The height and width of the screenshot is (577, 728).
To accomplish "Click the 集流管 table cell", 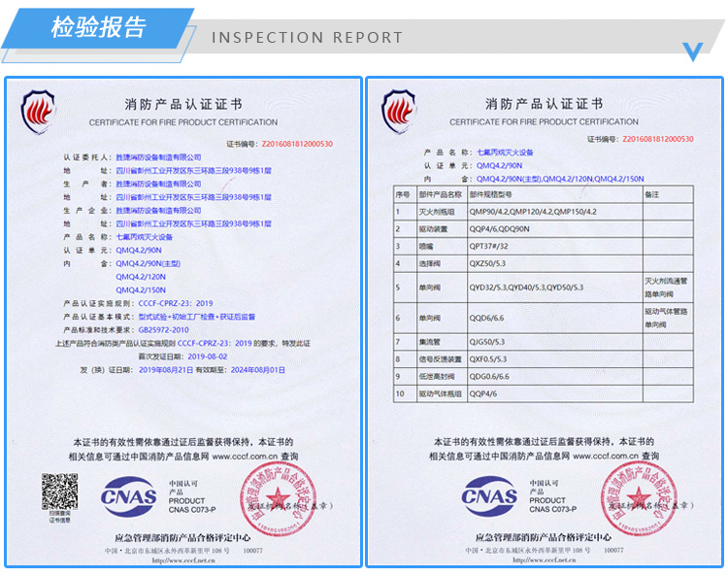I will (x=442, y=342).
